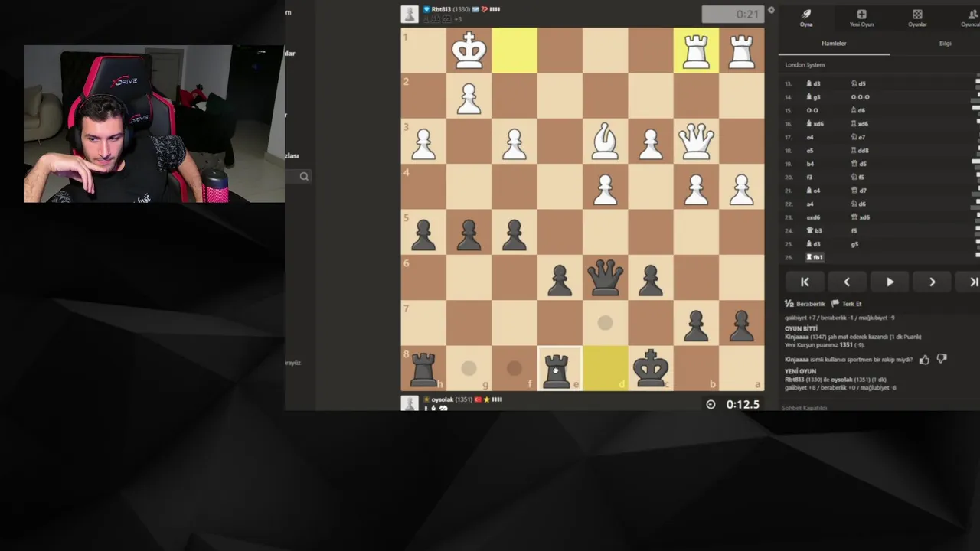This screenshot has width=980, height=551.
Task: Click the white king on g1
Action: pyautogui.click(x=469, y=51)
